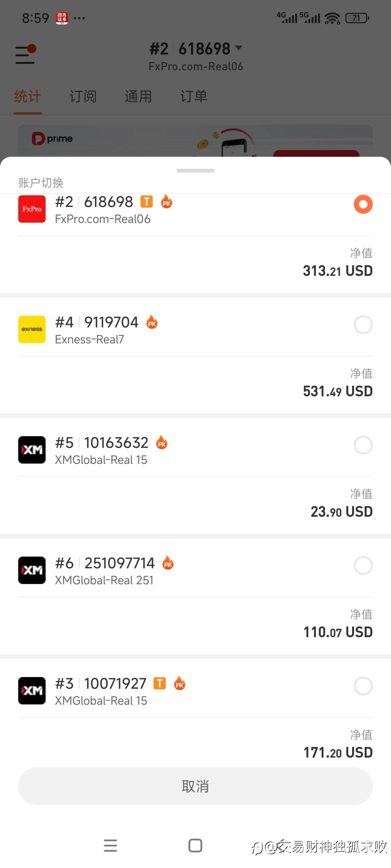Image resolution: width=391 pixels, height=868 pixels.
Task: Switch to the 订阅 tab
Action: pyautogui.click(x=83, y=96)
